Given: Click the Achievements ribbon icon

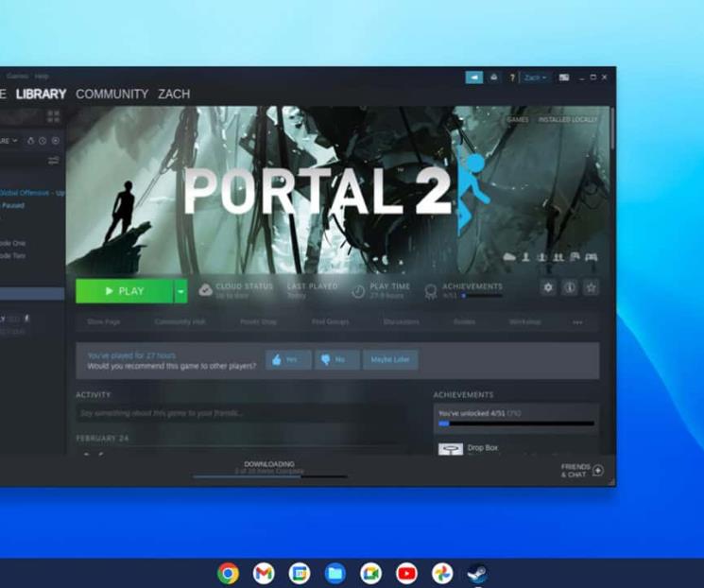Looking at the screenshot, I should tap(431, 292).
